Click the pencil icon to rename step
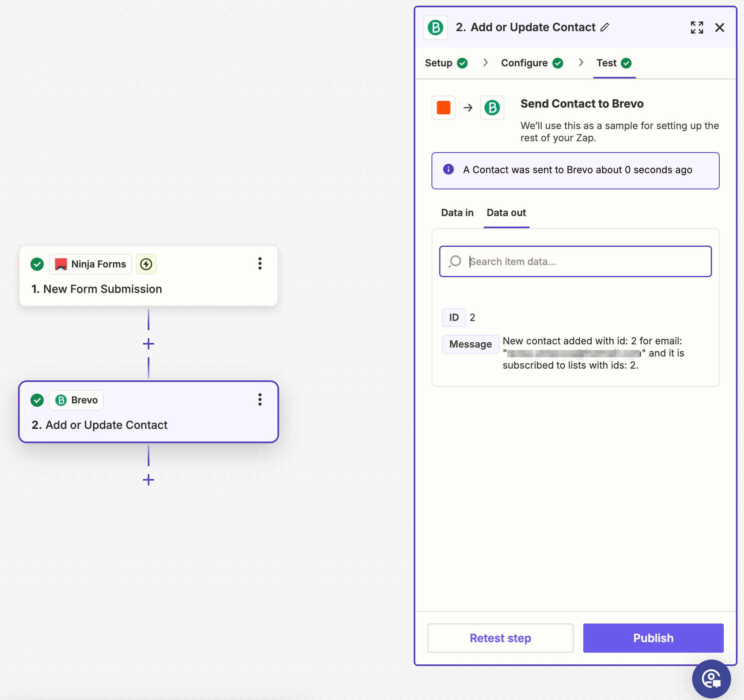 [605, 28]
